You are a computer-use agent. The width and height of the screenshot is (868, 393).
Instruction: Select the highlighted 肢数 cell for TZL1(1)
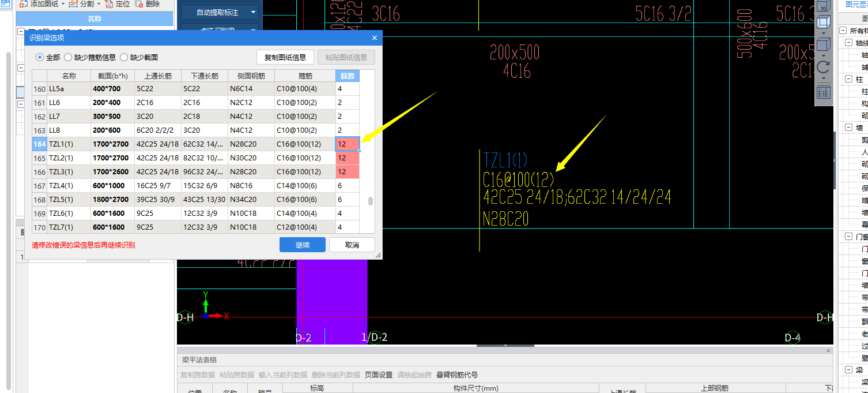click(x=348, y=144)
